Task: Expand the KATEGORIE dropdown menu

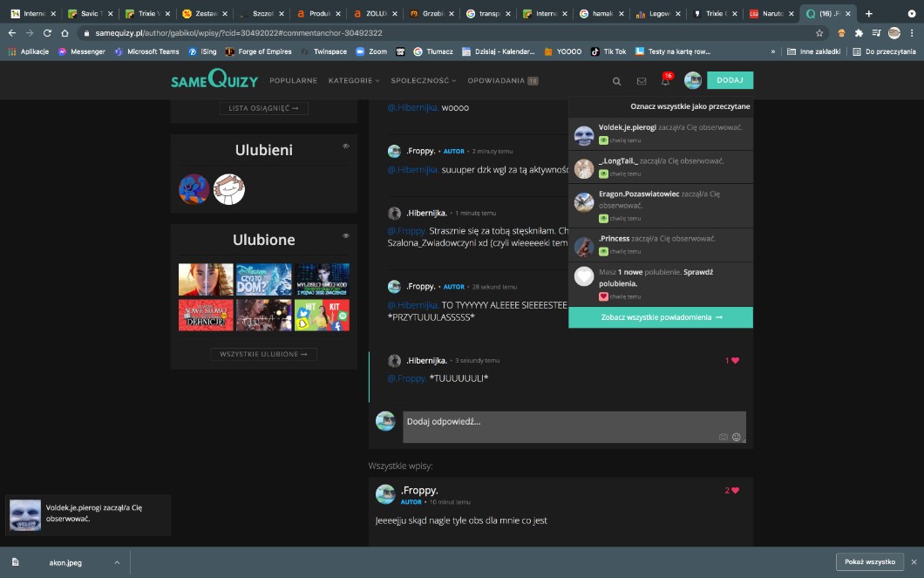Action: click(354, 80)
